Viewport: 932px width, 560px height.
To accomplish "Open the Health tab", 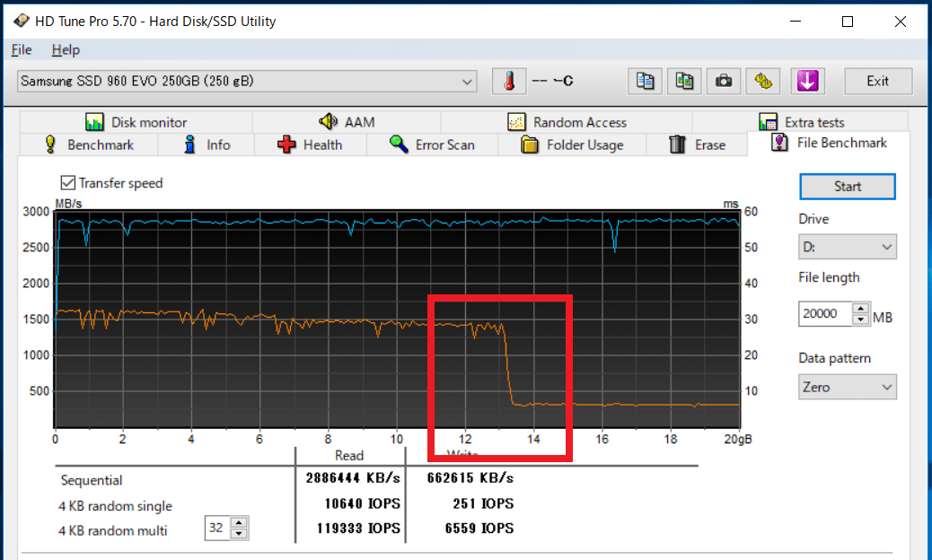I will (311, 144).
